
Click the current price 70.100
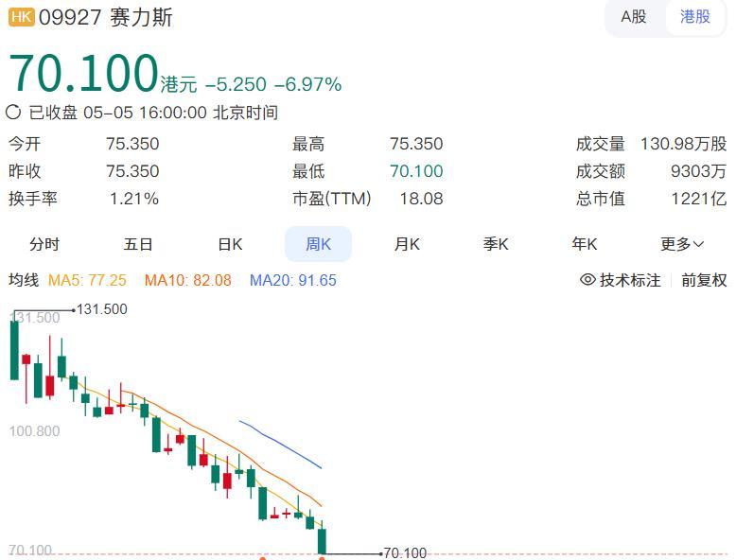click(83, 73)
